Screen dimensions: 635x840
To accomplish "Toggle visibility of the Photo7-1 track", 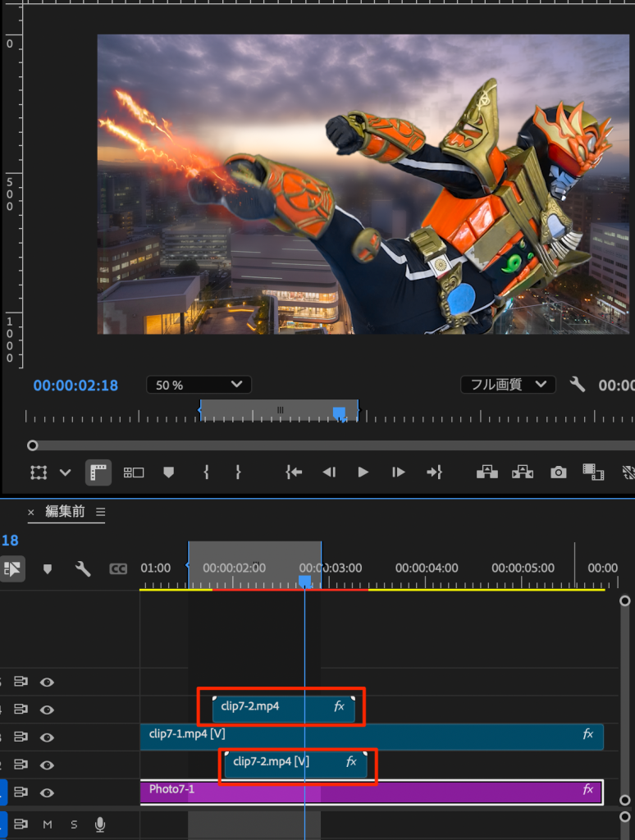I will [x=48, y=792].
